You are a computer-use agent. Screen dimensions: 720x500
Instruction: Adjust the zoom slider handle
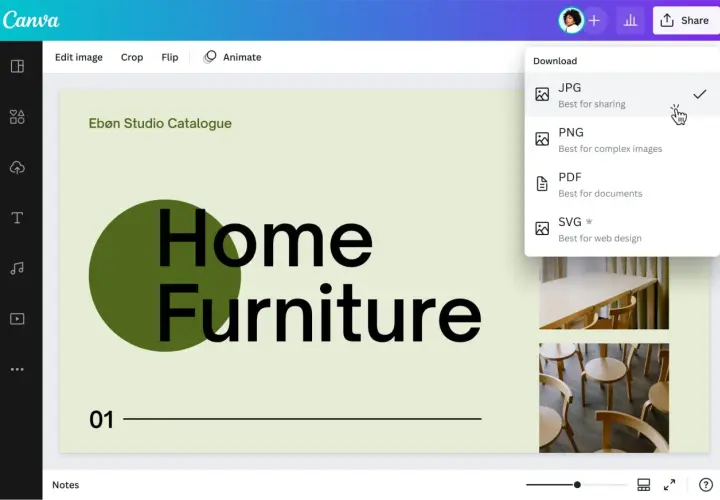(x=577, y=485)
